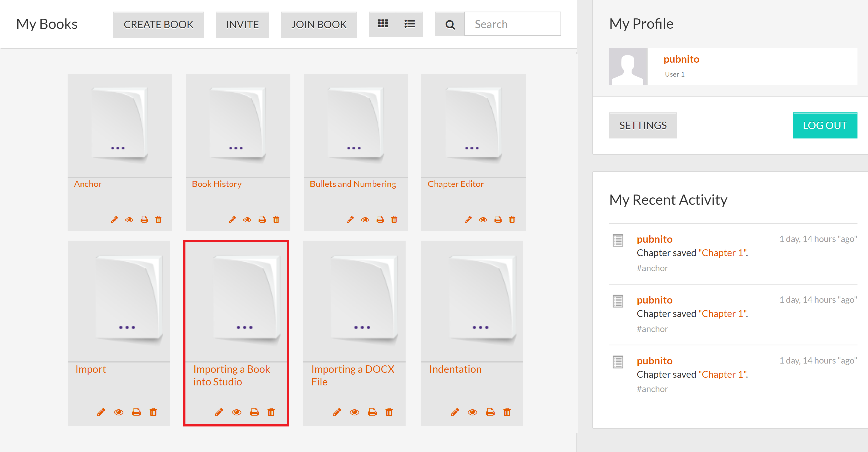This screenshot has height=452, width=868.
Task: Edit the Importing a DOCX File book
Action: click(x=337, y=412)
